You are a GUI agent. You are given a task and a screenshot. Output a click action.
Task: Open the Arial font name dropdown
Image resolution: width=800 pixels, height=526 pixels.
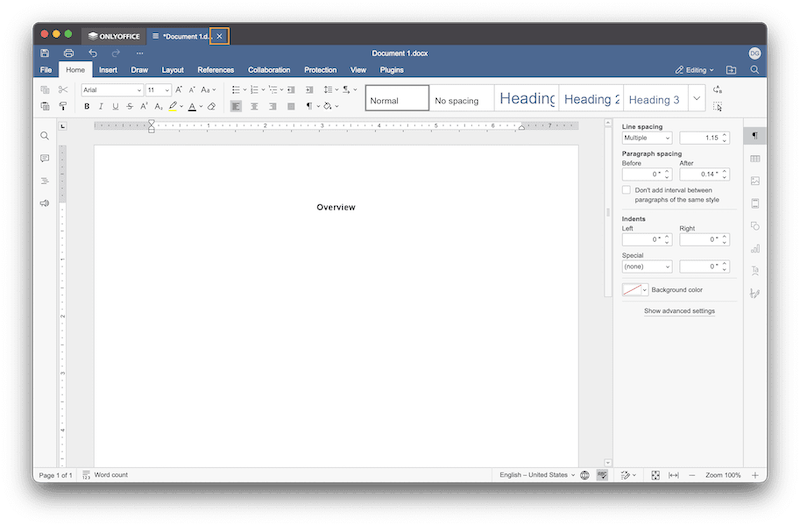pos(112,90)
